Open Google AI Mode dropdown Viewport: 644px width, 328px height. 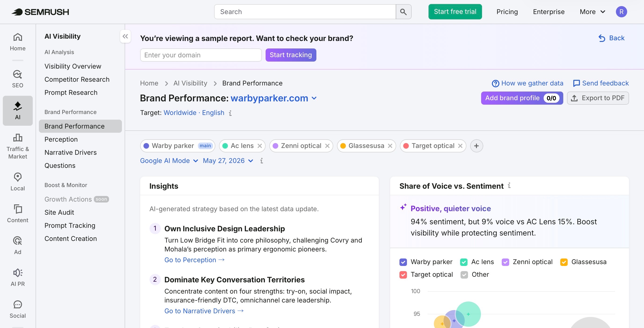click(169, 161)
